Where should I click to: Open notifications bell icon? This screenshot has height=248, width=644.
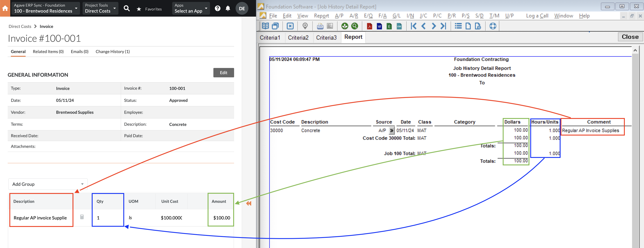(228, 9)
